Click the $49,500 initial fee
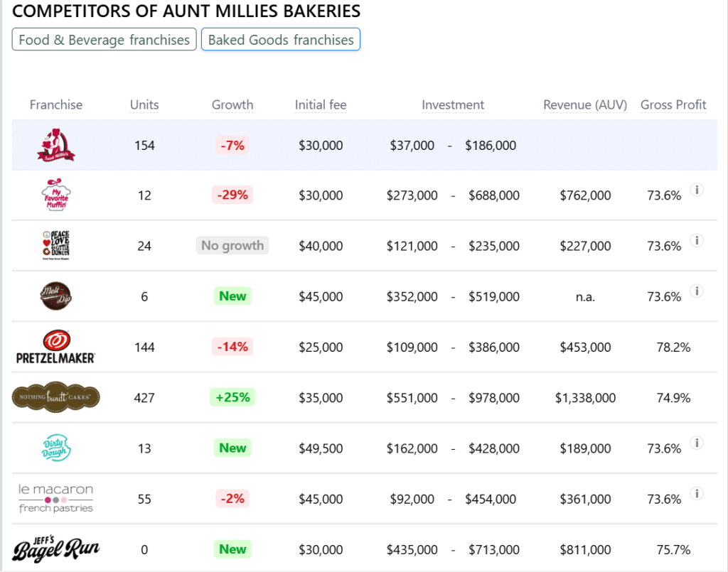Image resolution: width=728 pixels, height=572 pixels. [x=321, y=448]
